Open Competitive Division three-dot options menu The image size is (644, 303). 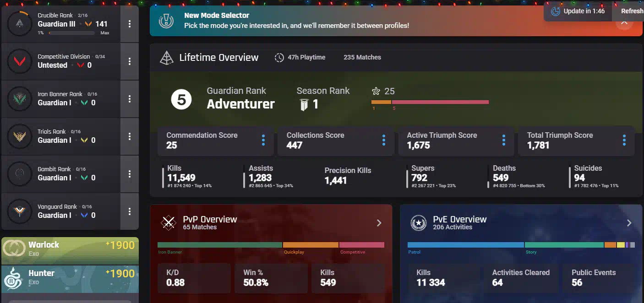point(130,61)
